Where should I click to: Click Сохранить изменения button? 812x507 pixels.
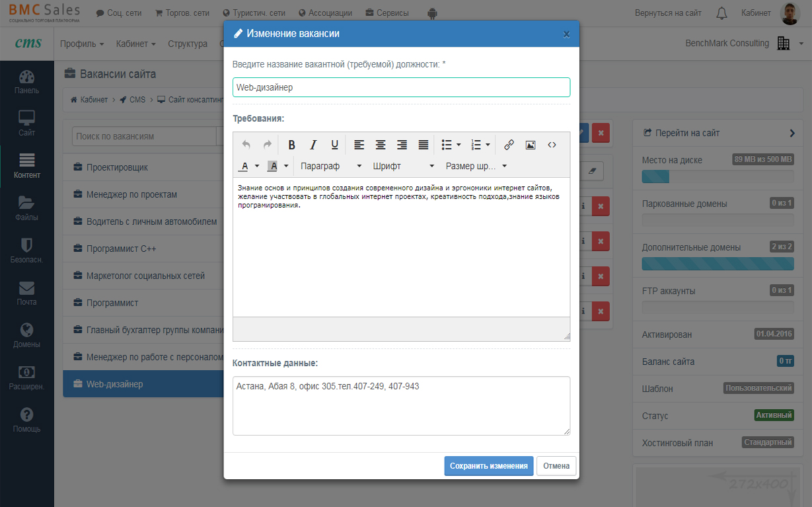(488, 466)
